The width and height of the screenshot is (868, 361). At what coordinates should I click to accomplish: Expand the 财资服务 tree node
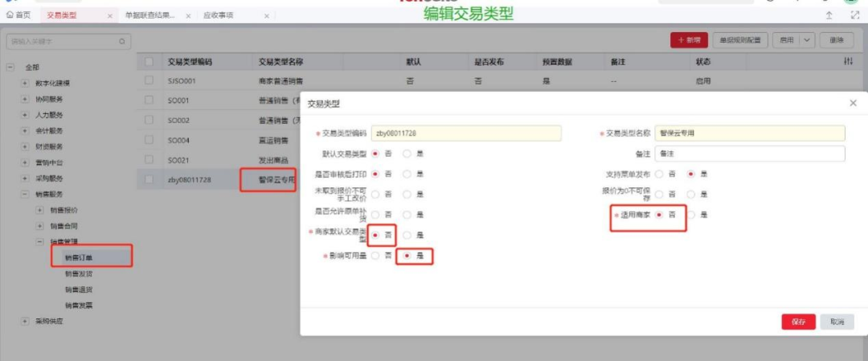click(x=24, y=146)
